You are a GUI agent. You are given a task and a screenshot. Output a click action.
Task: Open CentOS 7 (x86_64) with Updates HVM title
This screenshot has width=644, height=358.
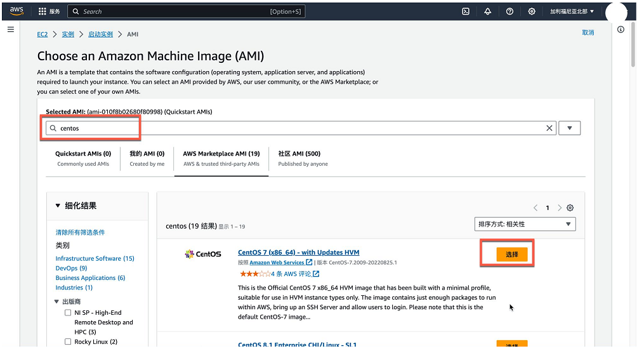click(299, 253)
